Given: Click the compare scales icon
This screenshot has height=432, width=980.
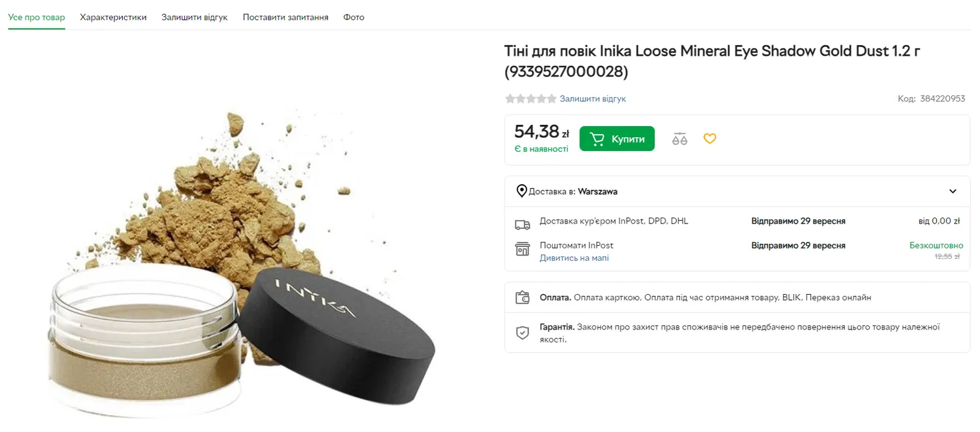Looking at the screenshot, I should point(679,139).
